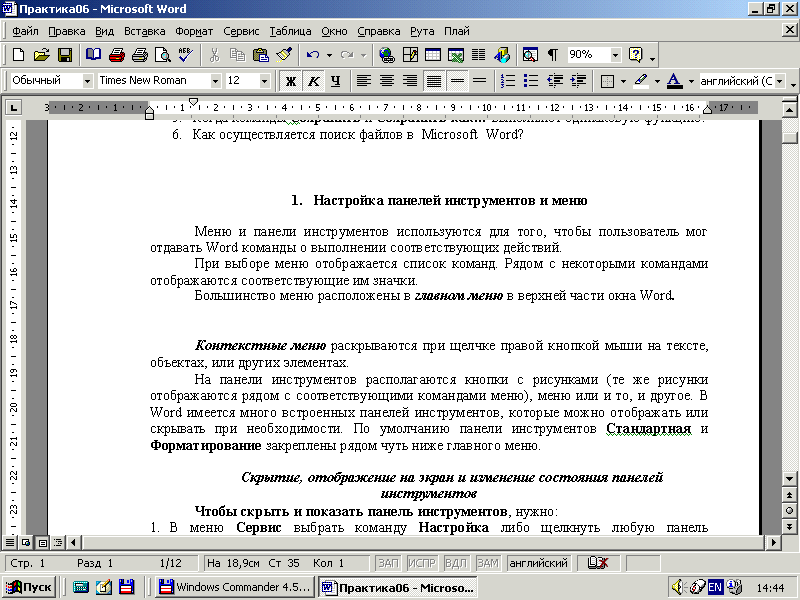Click the red Print icon

117,55
